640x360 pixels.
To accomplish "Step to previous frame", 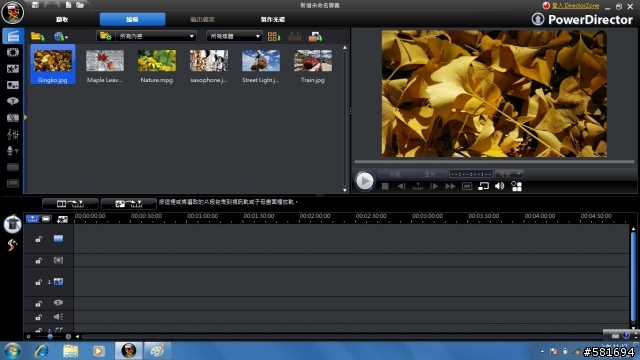I will pos(402,186).
